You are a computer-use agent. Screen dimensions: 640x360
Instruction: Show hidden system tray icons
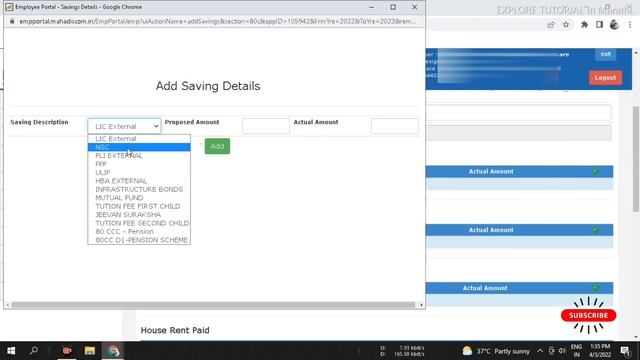(x=540, y=351)
